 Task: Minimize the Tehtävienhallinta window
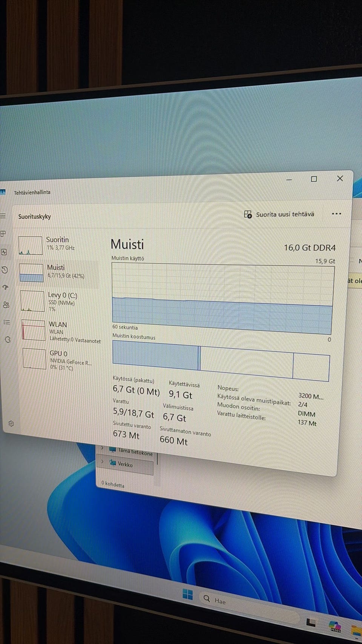(289, 180)
